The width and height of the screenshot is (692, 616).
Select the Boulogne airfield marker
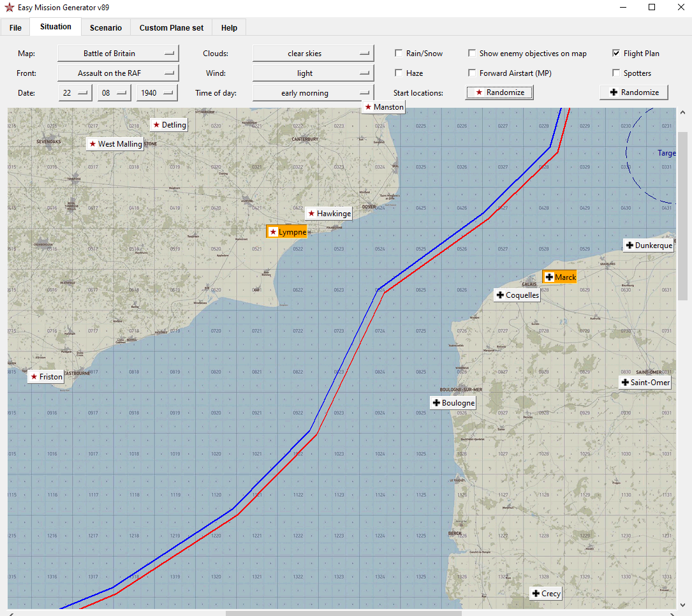click(x=453, y=403)
